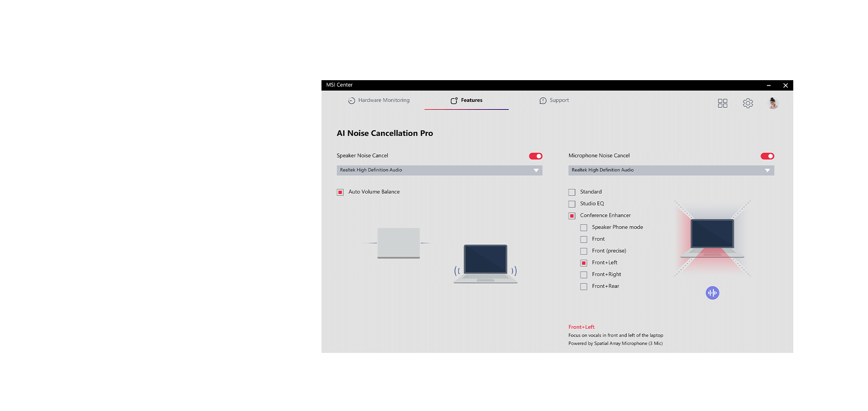Screen dimensions: 868x411
Task: Check the Front+Right direction option
Action: tap(584, 275)
